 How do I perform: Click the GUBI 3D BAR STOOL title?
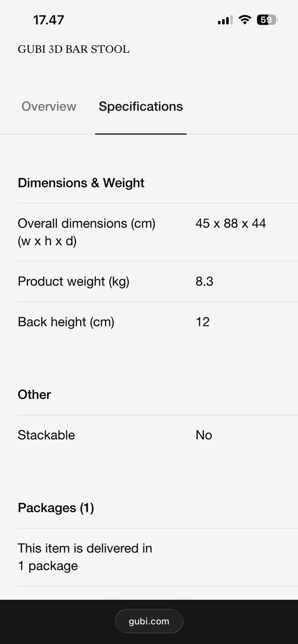click(x=74, y=49)
